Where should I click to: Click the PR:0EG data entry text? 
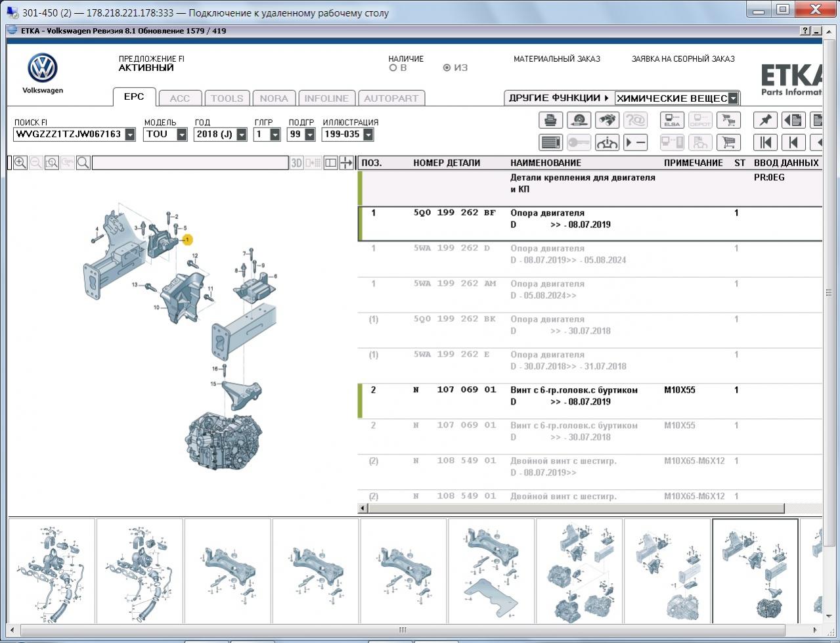(x=769, y=177)
